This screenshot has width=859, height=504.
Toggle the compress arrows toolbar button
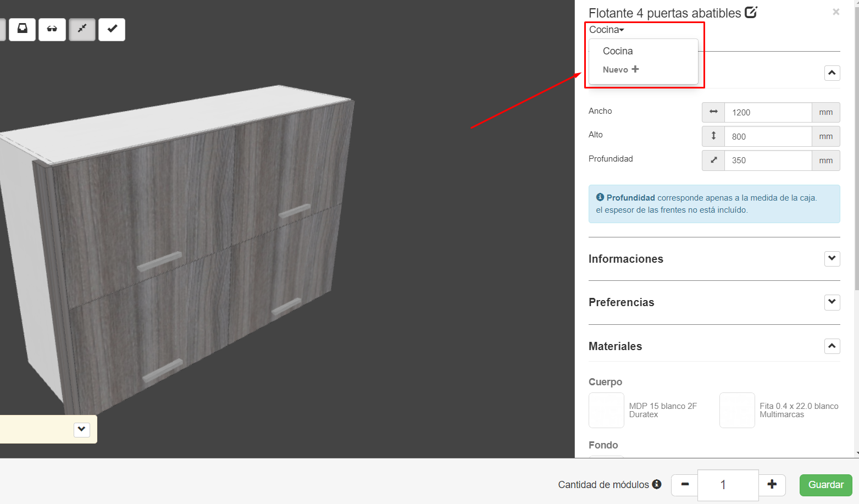(x=82, y=29)
